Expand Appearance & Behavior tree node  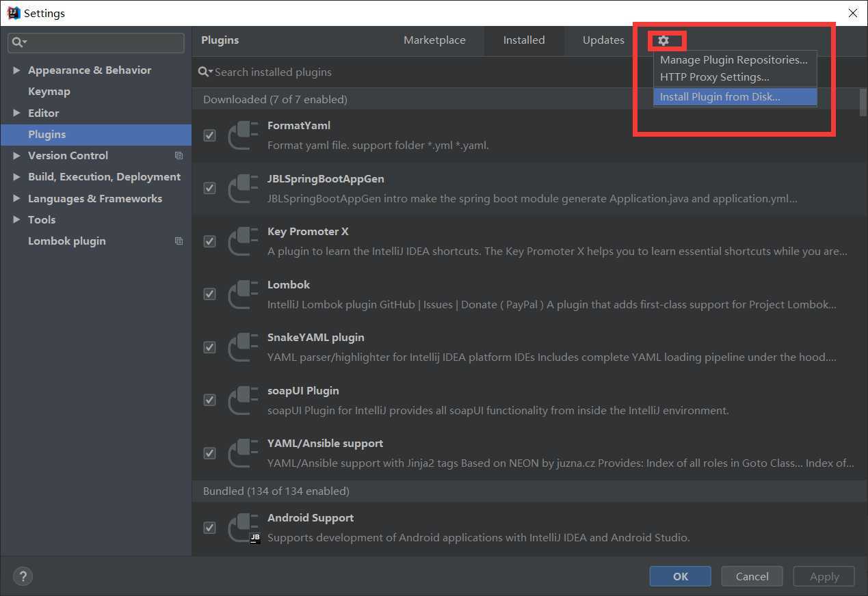point(16,70)
